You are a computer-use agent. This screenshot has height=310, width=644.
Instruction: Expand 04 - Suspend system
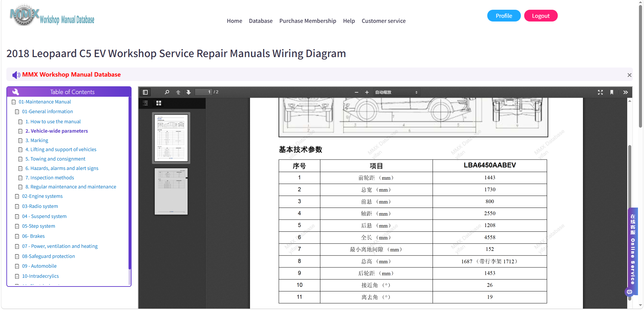coord(44,216)
